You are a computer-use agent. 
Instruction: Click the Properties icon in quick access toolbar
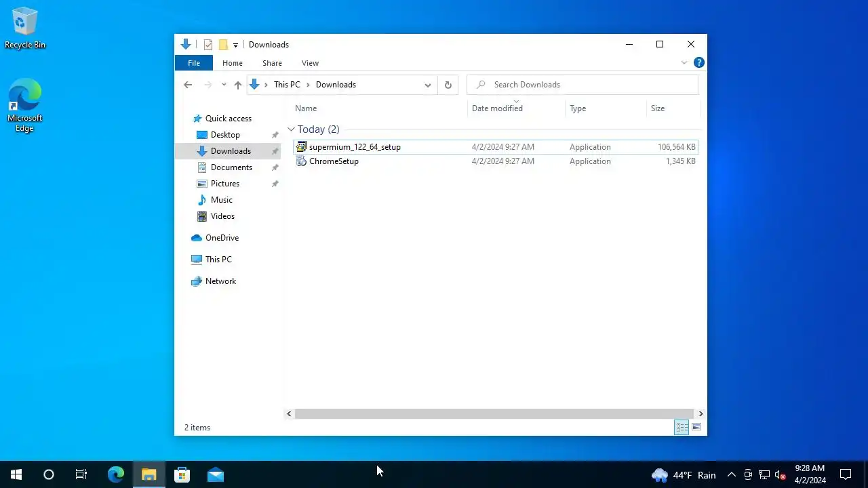point(208,45)
